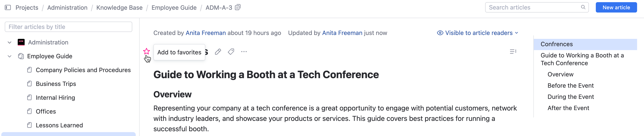Open the Business Trips article
This screenshot has width=644, height=136.
tap(56, 84)
